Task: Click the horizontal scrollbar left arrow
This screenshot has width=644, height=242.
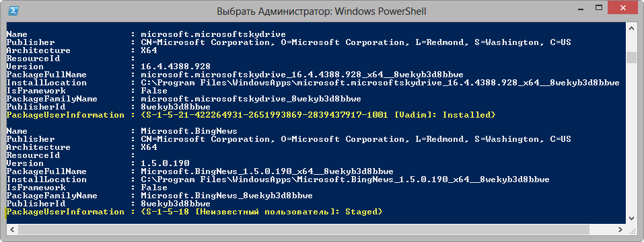Action: (x=11, y=229)
